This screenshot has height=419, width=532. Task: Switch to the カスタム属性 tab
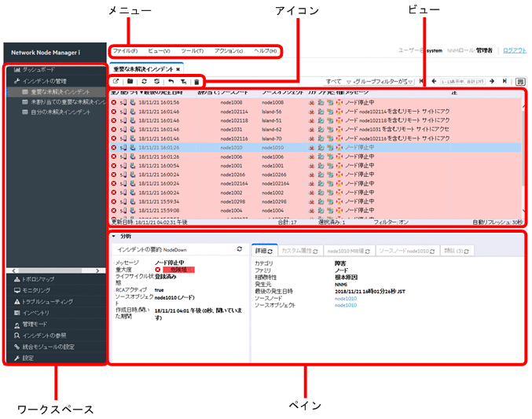coord(300,251)
